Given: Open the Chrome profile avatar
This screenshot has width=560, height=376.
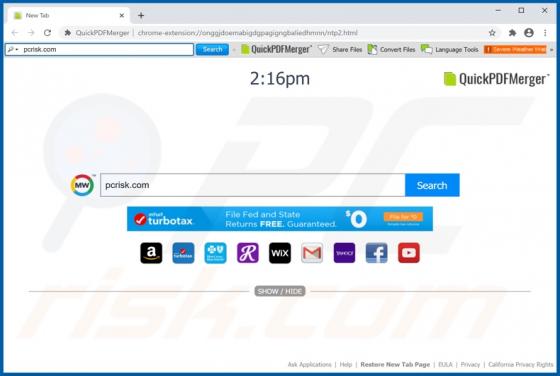Looking at the screenshot, I should 529,33.
